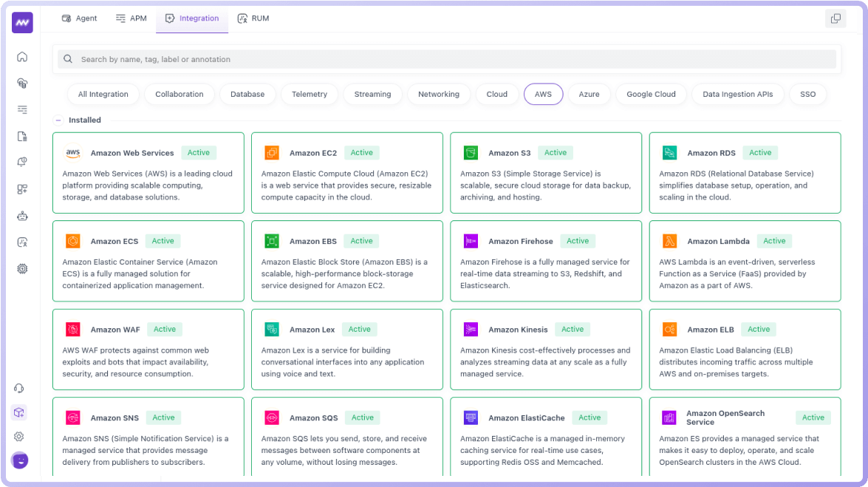Click the Amazon ECS orange icon
868x487 pixels.
point(73,241)
